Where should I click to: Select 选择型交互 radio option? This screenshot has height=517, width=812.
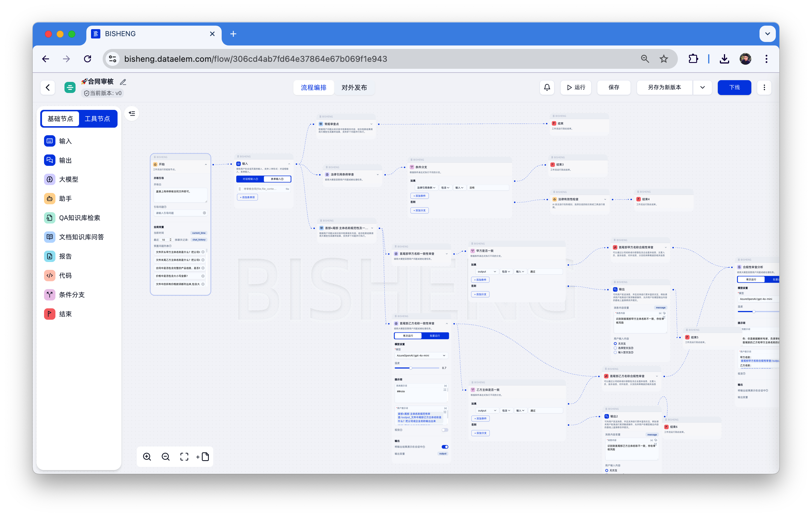coord(615,348)
